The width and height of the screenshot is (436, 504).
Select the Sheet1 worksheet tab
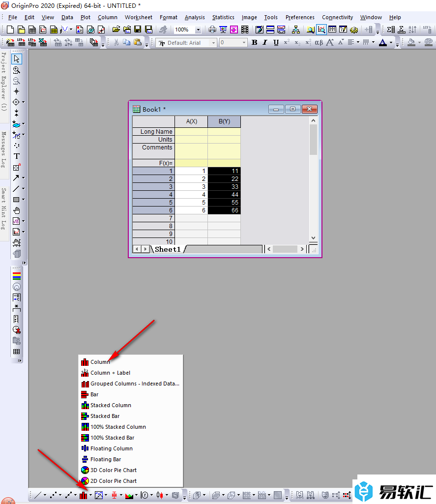168,249
